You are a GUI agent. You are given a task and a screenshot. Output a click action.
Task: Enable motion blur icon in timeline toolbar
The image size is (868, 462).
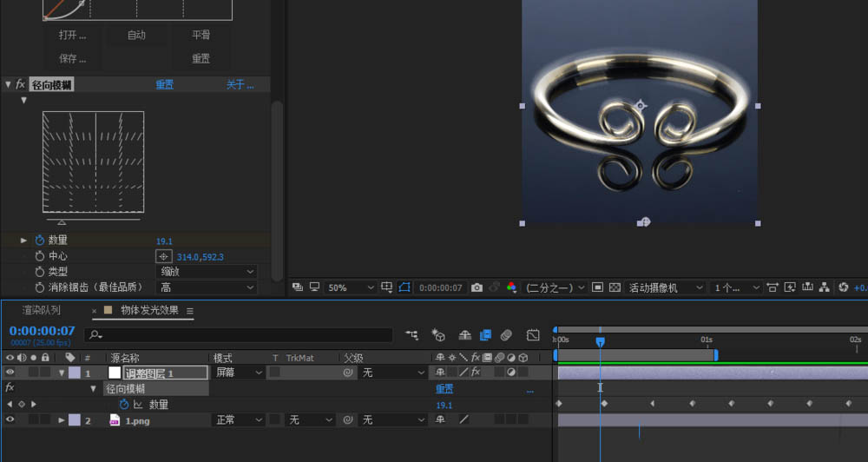(506, 334)
